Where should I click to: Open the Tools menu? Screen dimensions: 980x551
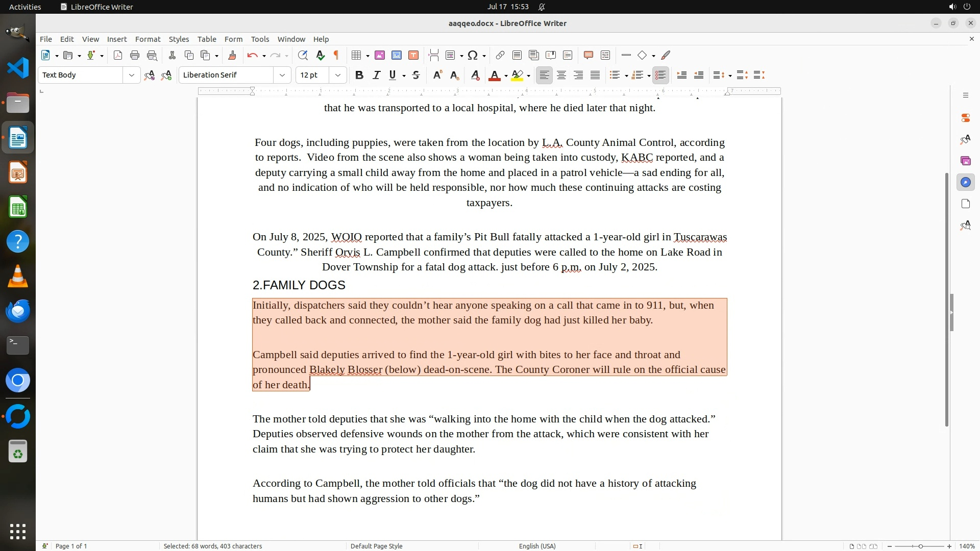[x=260, y=39]
